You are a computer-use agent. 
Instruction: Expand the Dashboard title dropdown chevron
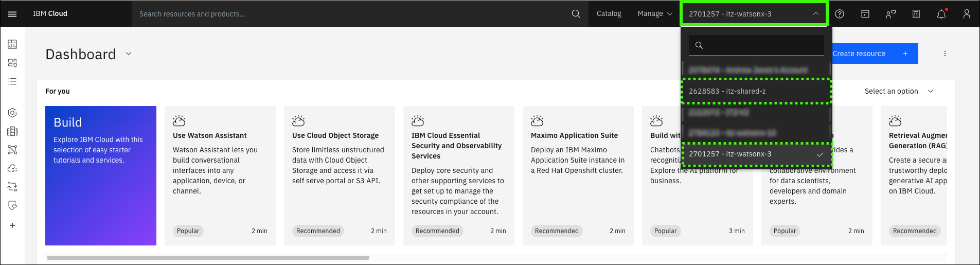tap(129, 54)
